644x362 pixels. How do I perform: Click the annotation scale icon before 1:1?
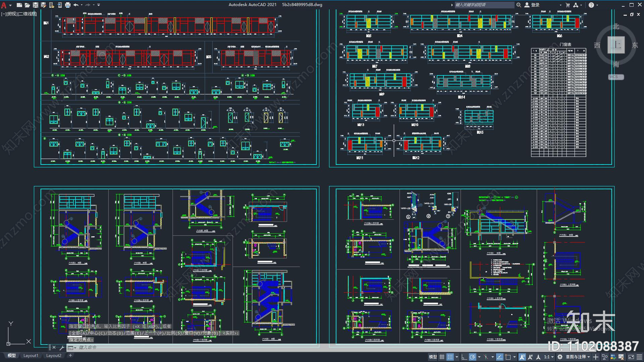pyautogui.click(x=538, y=357)
